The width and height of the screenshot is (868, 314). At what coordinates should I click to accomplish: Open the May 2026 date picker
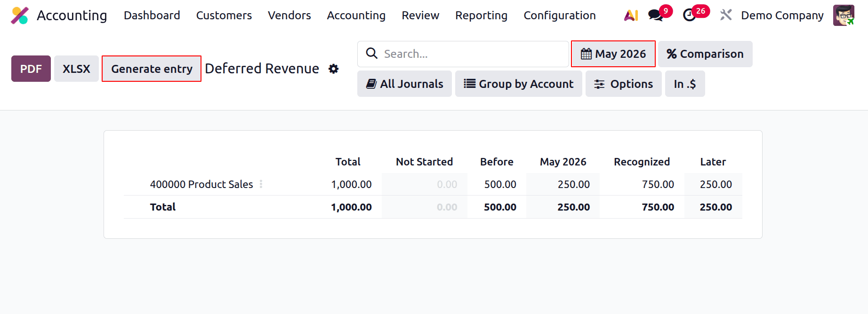click(613, 54)
